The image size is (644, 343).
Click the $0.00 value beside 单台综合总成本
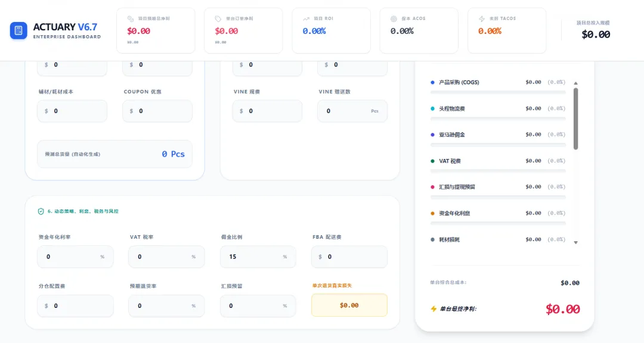click(570, 283)
